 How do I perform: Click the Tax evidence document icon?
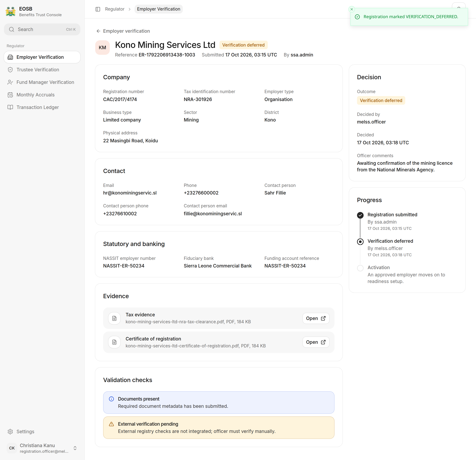pos(114,318)
